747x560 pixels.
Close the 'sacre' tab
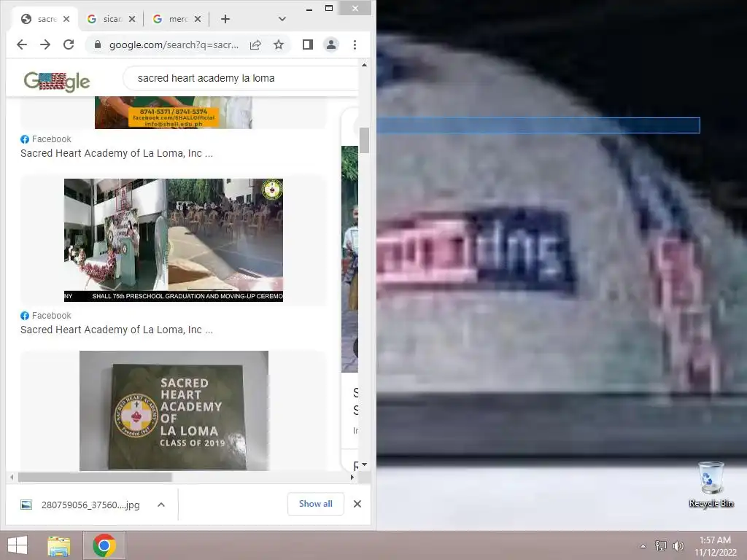tap(66, 19)
